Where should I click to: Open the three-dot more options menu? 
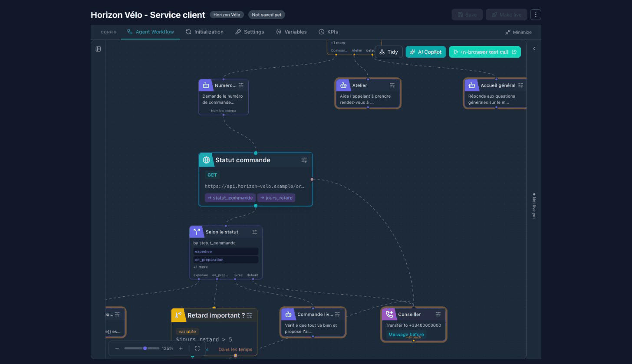click(536, 15)
